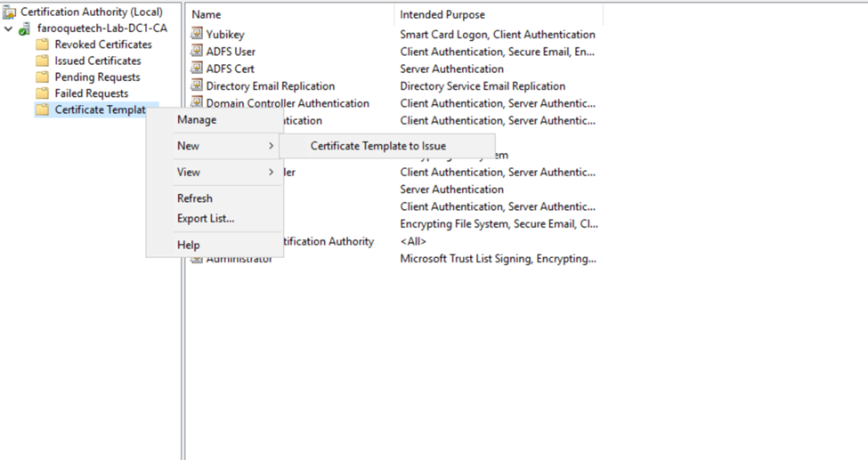Click the Issued Certificates folder icon
Image resolution: width=868 pixels, height=460 pixels.
click(42, 61)
